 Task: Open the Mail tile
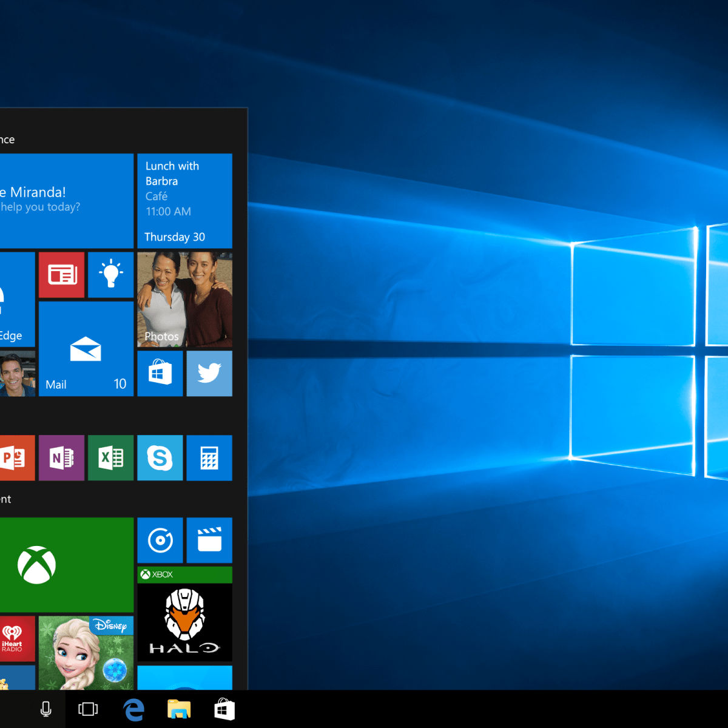coord(86,349)
